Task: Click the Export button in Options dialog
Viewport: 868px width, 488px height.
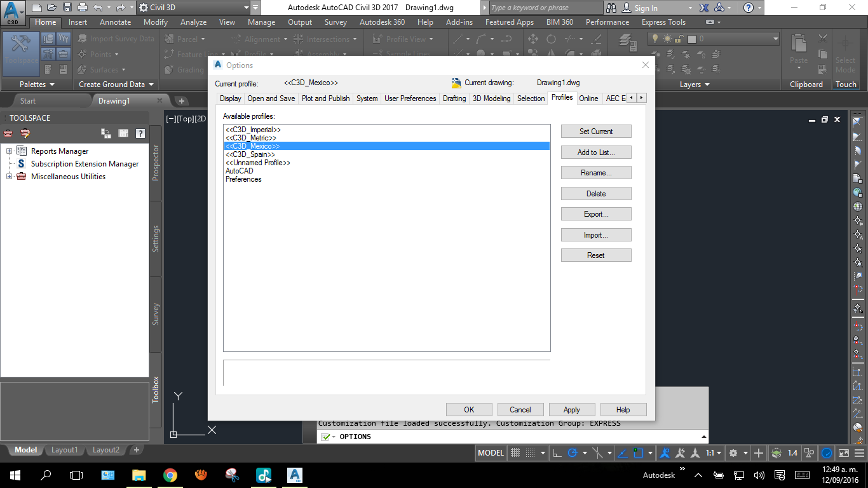Action: (x=595, y=213)
